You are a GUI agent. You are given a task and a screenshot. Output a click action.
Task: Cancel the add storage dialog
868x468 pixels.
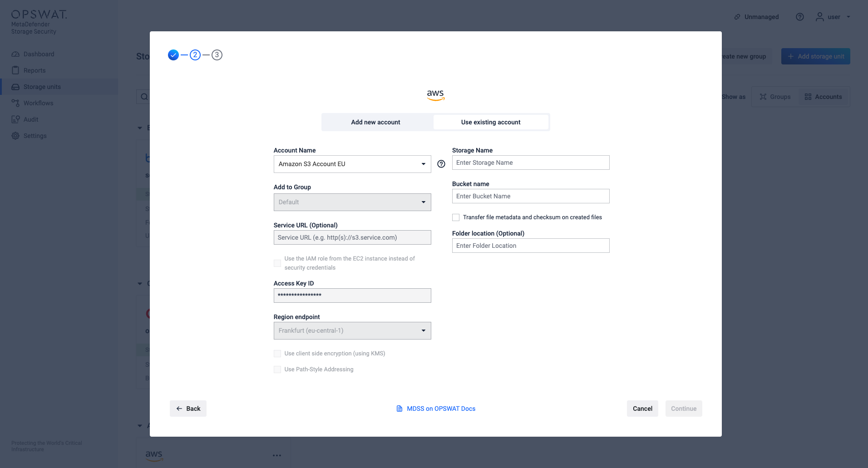point(642,409)
